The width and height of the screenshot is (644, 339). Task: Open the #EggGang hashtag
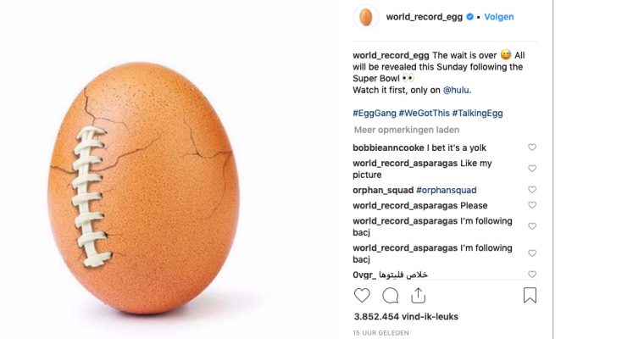coord(375,113)
